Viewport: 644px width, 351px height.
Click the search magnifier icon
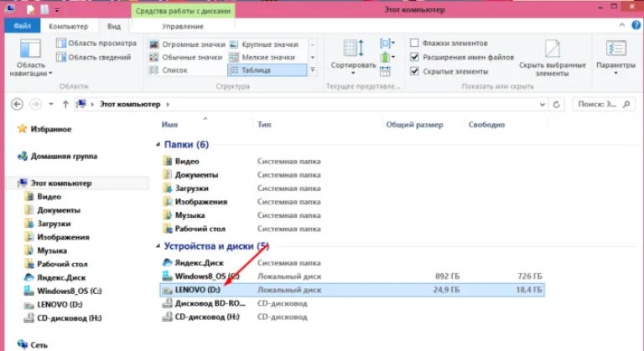coord(626,104)
